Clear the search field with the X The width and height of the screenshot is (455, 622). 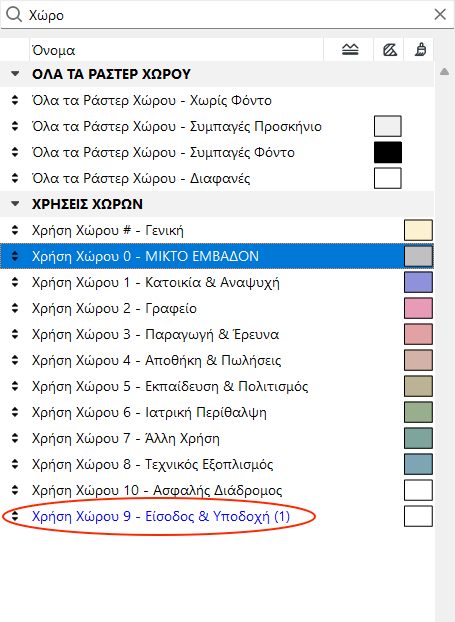tap(440, 15)
